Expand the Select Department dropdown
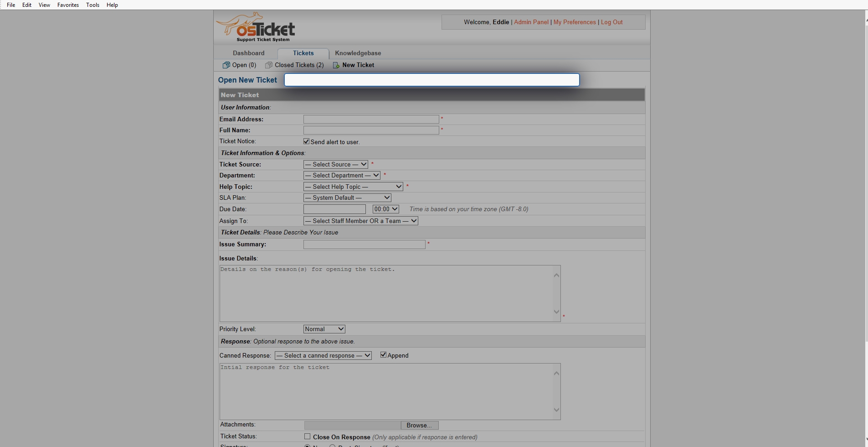The image size is (868, 447). tap(342, 176)
